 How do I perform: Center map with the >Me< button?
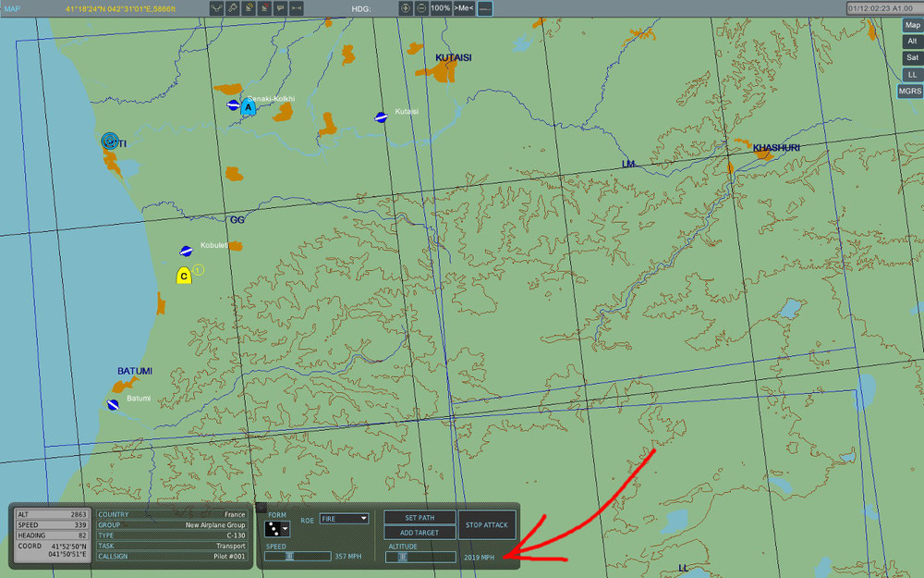tap(464, 8)
